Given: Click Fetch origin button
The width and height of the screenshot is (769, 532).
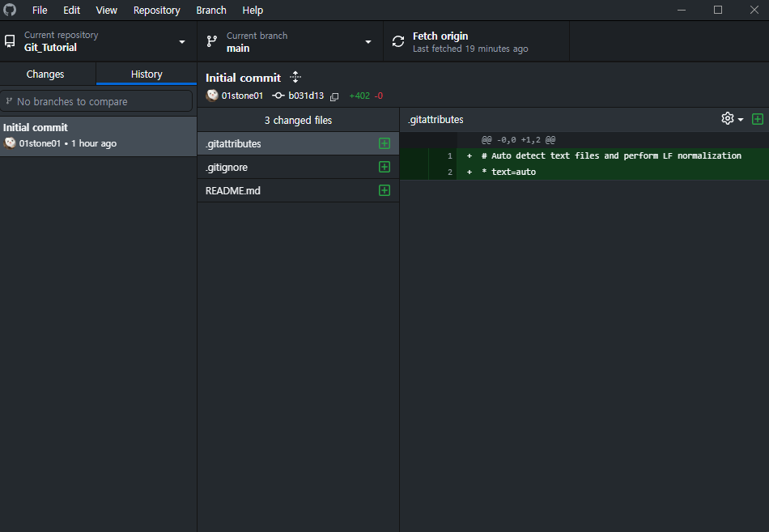Looking at the screenshot, I should click(x=476, y=42).
